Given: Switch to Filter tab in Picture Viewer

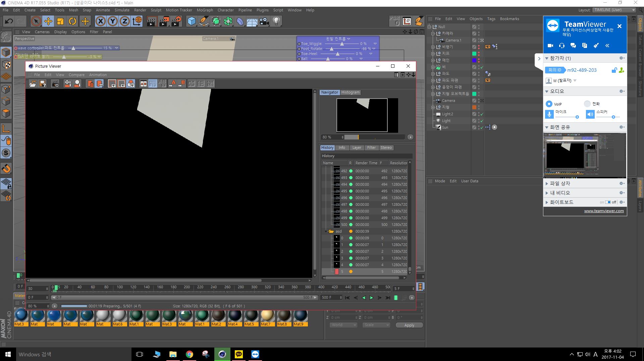Looking at the screenshot, I should (x=371, y=147).
